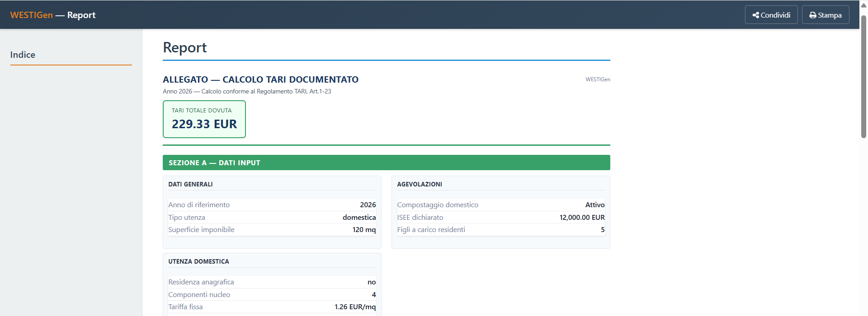The image size is (868, 316).
Task: Click the small WESTIGen label beside the heading
Action: (598, 79)
